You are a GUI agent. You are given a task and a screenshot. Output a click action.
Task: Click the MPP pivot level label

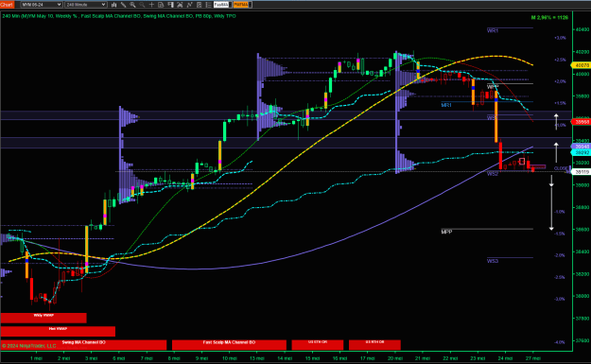click(x=446, y=232)
